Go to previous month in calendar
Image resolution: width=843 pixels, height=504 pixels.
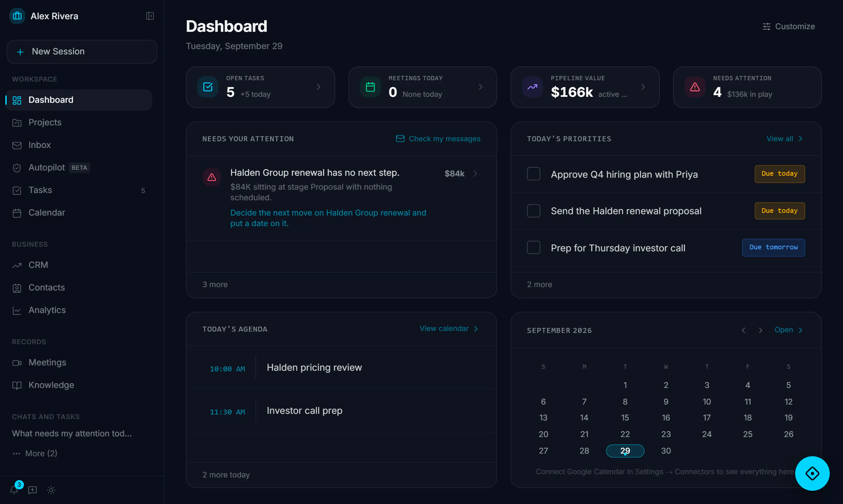[x=743, y=330]
